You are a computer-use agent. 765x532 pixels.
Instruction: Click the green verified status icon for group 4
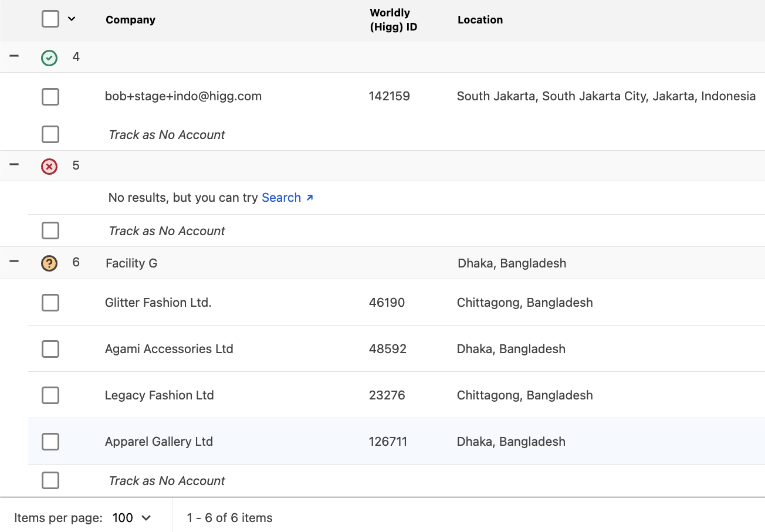point(49,57)
